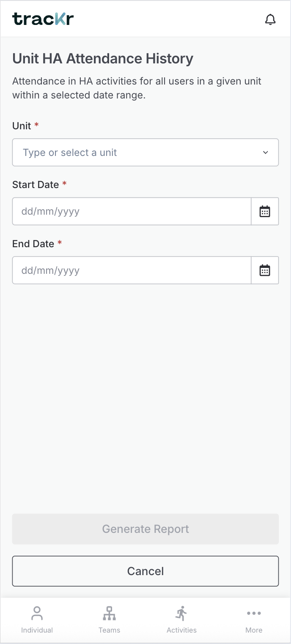The width and height of the screenshot is (291, 644).
Task: Go to the Teams tab label
Action: click(109, 630)
